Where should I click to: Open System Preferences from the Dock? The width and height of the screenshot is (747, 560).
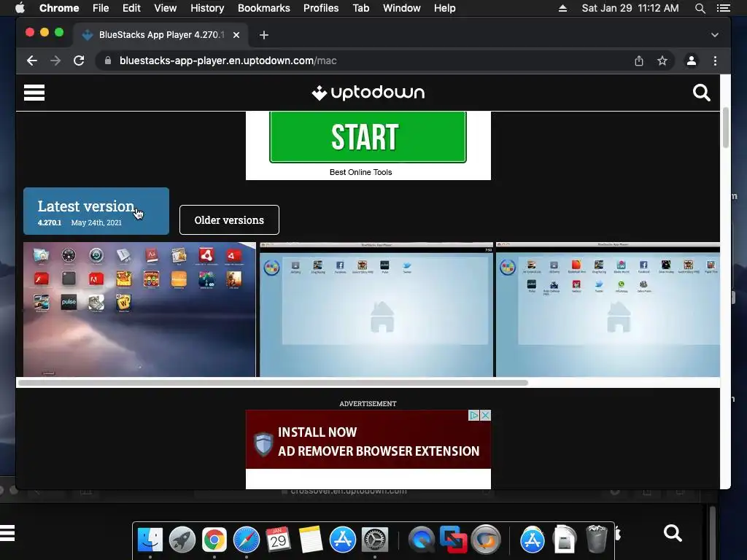coord(375,540)
